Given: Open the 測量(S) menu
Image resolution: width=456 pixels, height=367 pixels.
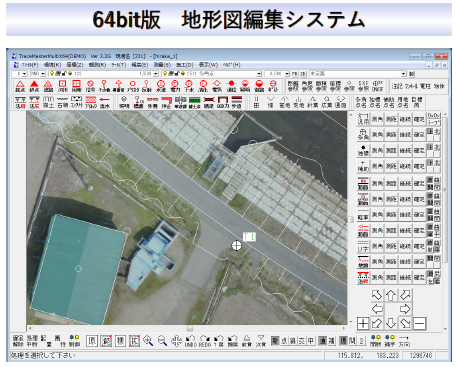Looking at the screenshot, I should click(162, 65).
